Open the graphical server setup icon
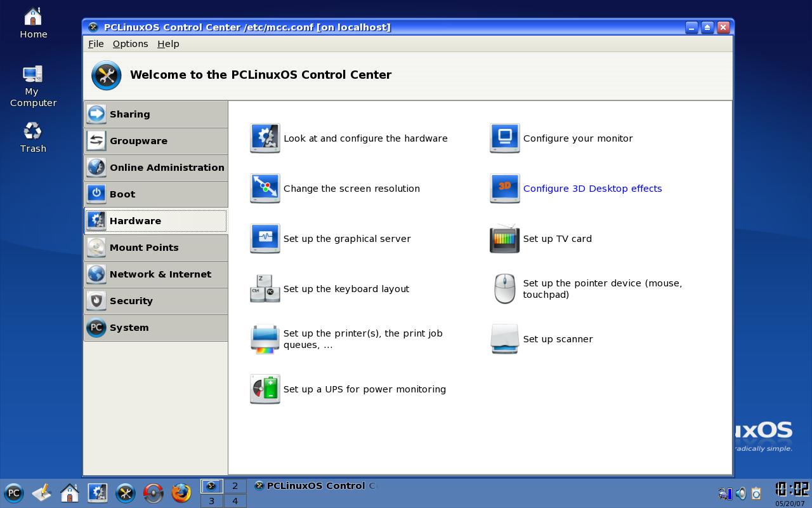This screenshot has width=812, height=508. coord(265,238)
